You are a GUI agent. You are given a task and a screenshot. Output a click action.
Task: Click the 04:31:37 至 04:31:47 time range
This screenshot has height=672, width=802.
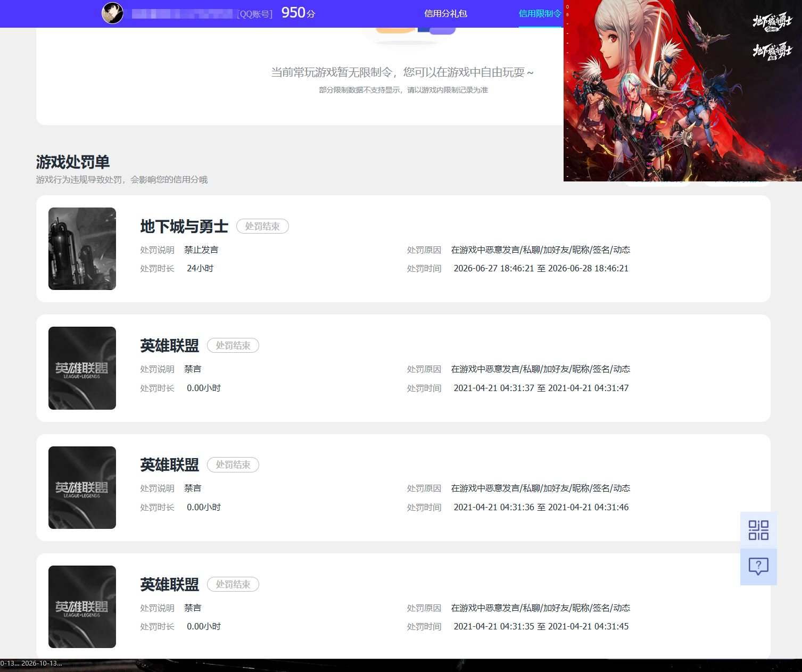pos(541,388)
